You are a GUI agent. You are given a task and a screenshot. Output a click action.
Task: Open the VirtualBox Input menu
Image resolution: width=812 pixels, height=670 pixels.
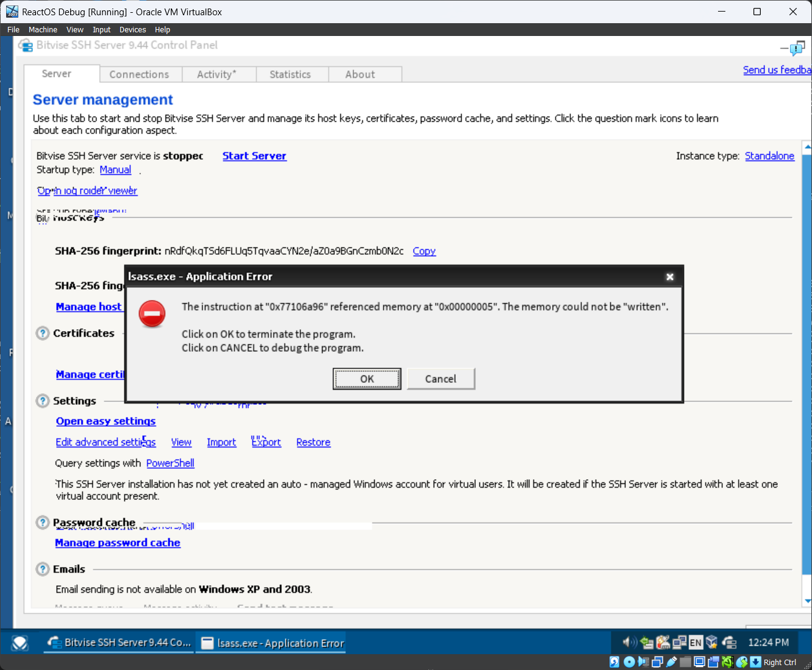tap(102, 29)
